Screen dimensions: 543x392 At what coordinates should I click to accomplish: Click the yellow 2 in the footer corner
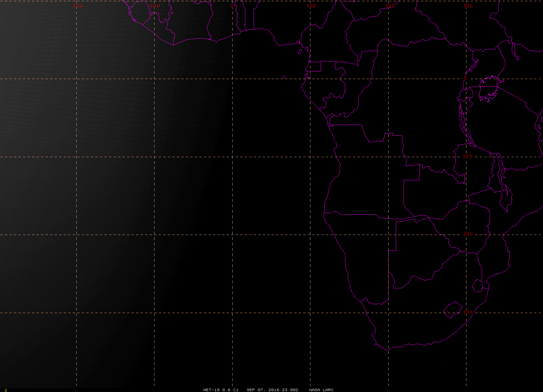click(6, 390)
